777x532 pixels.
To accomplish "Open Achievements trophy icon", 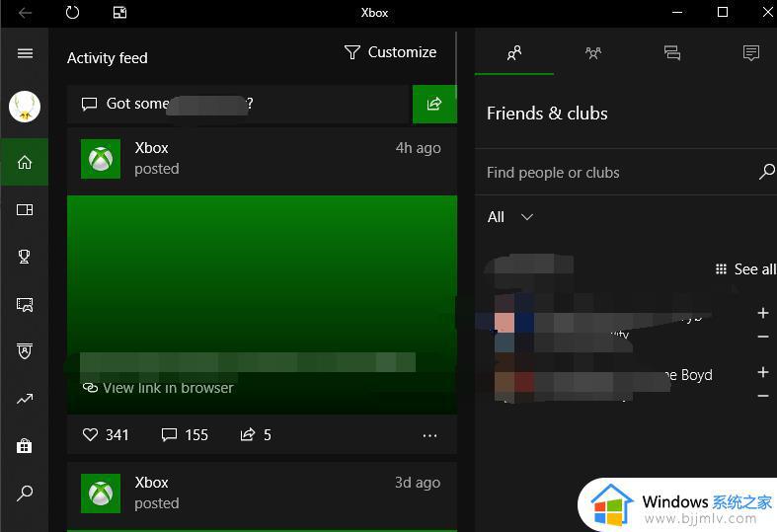I will (x=25, y=257).
